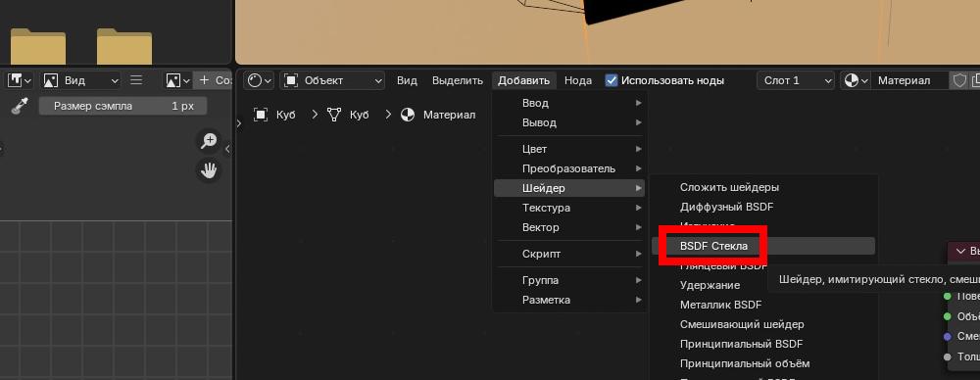
Task: Click the magnifier zoom icon
Action: (x=209, y=141)
